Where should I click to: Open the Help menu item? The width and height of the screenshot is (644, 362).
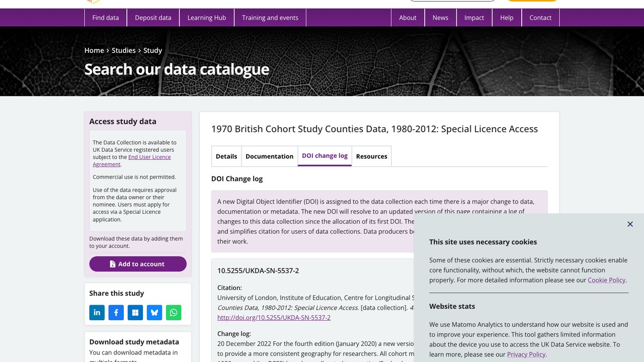coord(507,18)
